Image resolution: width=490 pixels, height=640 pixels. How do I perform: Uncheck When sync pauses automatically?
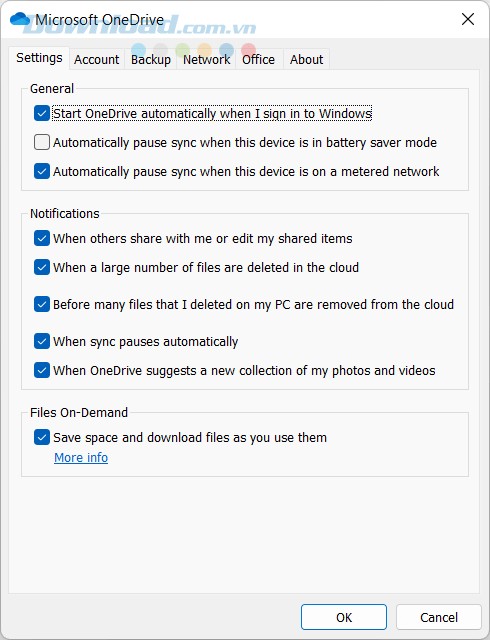(42, 342)
